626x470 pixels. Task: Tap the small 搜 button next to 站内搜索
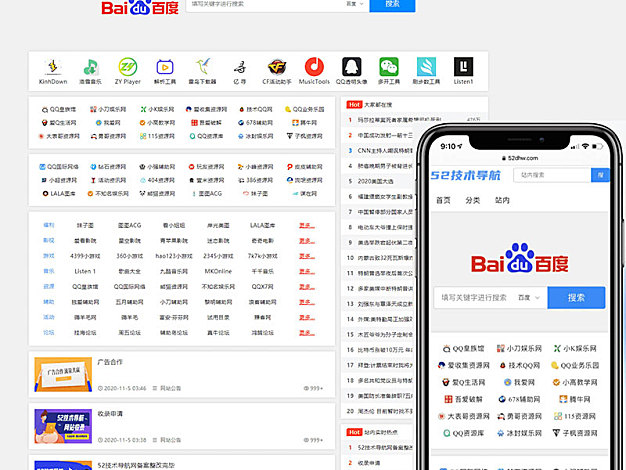(x=600, y=175)
